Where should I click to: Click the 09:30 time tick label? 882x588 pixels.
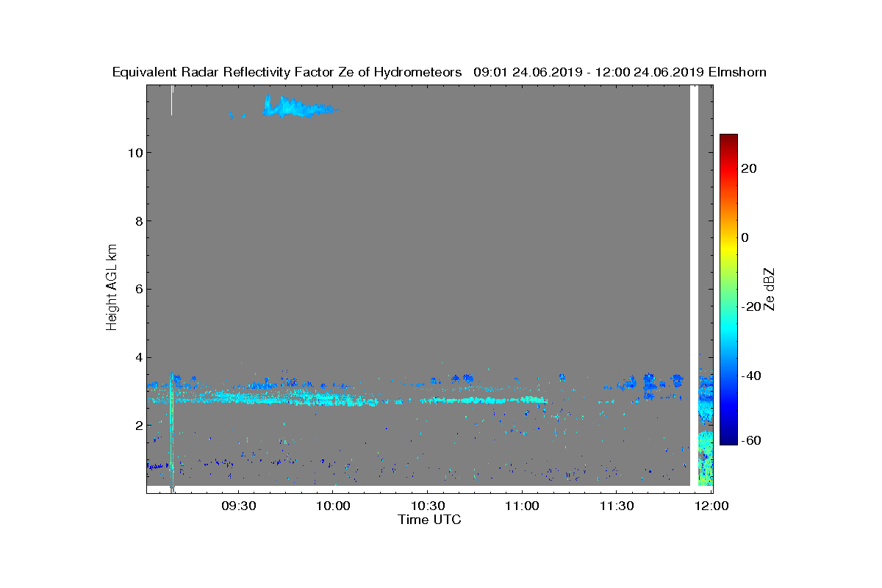click(x=238, y=506)
